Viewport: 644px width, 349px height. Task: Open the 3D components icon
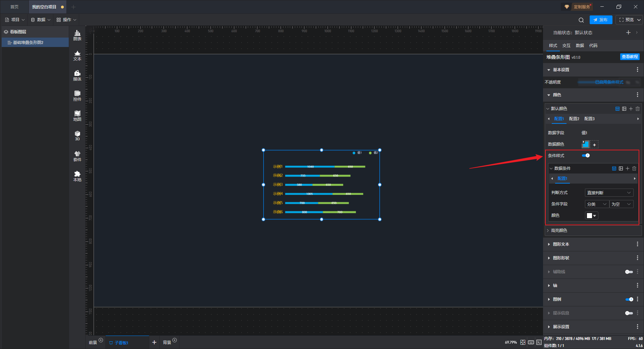[x=77, y=136]
